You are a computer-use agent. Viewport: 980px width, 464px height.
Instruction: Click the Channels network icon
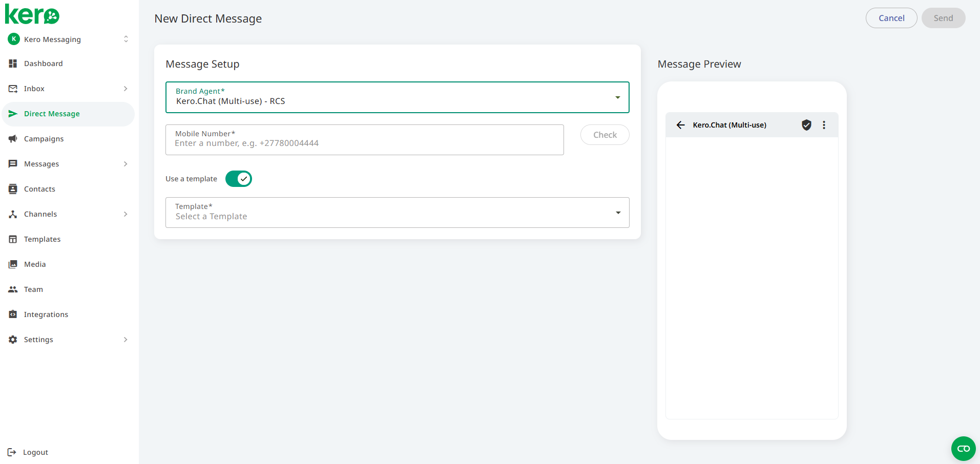(13, 214)
